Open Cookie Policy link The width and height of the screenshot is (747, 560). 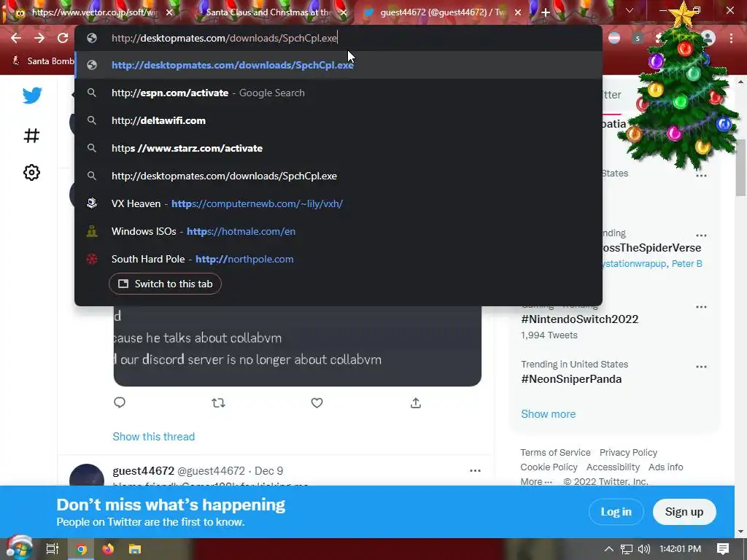point(549,467)
